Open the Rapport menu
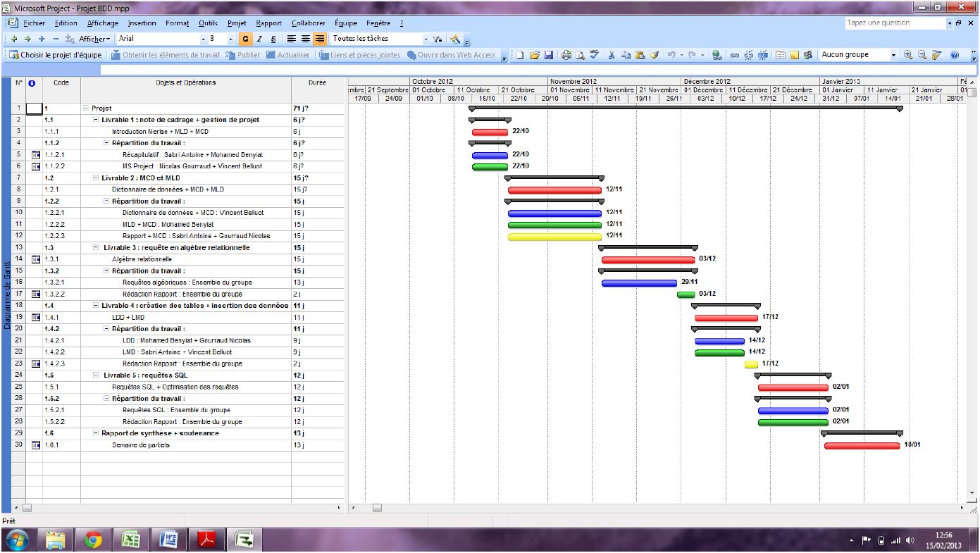980x553 pixels. point(268,23)
